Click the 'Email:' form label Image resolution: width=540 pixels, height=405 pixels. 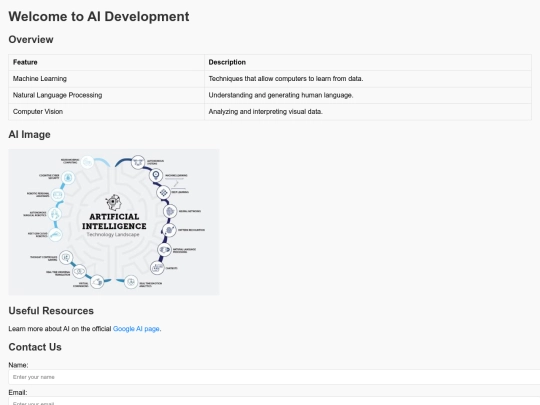18,392
